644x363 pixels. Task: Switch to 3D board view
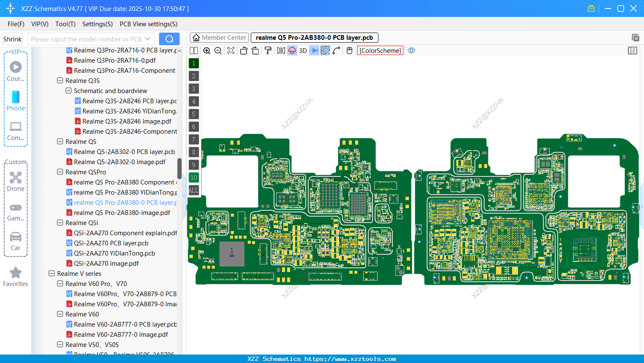tap(302, 50)
